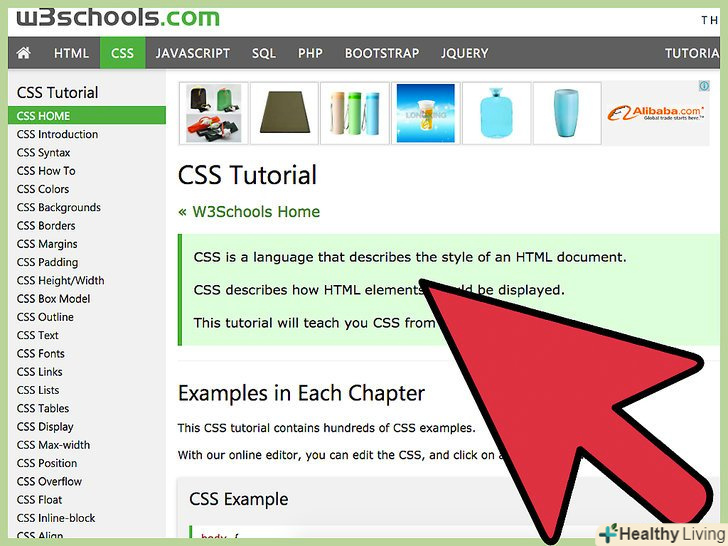Open CSS Tables chapter
Viewport: 728px width, 546px height.
43,408
